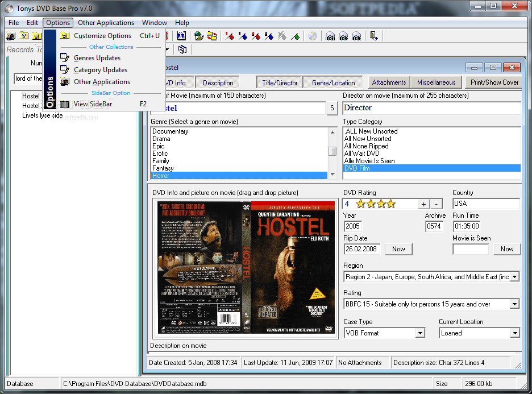Click the CD disc toolbar icon
Screen dimensions: 532x394
coord(313,36)
